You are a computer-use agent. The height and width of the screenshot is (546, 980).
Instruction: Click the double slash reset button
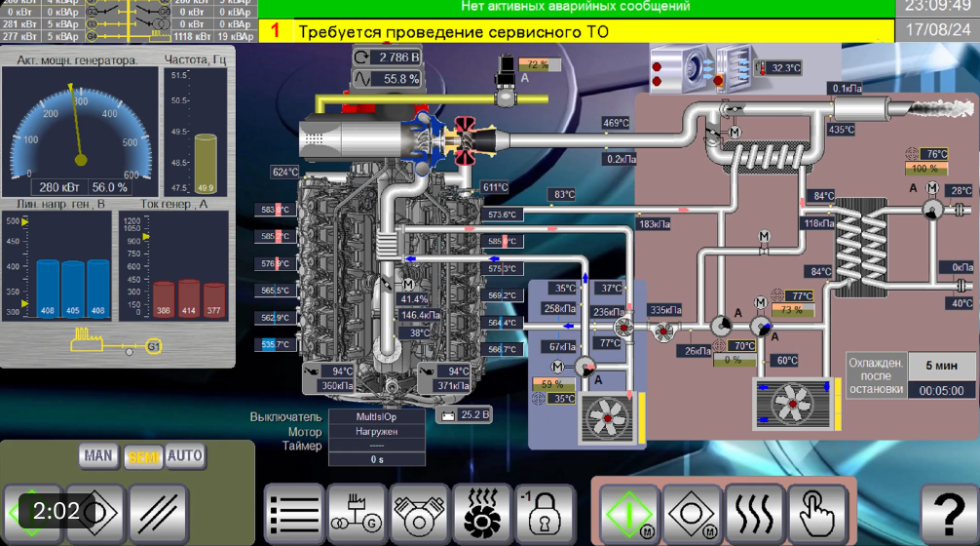tap(158, 514)
